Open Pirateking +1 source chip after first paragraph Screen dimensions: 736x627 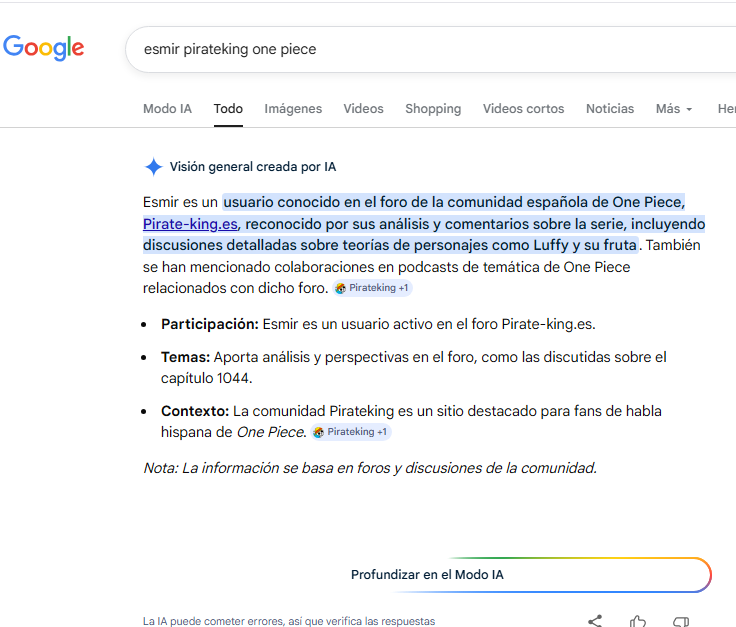(x=373, y=288)
